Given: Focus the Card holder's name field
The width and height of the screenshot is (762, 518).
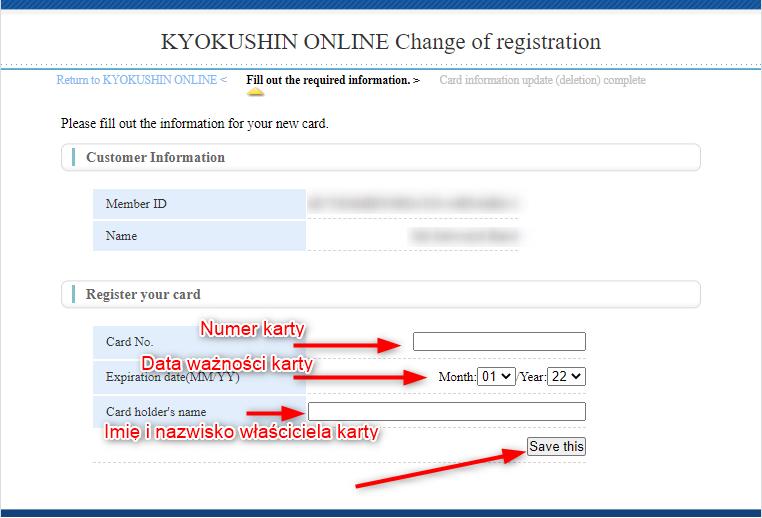Looking at the screenshot, I should (447, 412).
